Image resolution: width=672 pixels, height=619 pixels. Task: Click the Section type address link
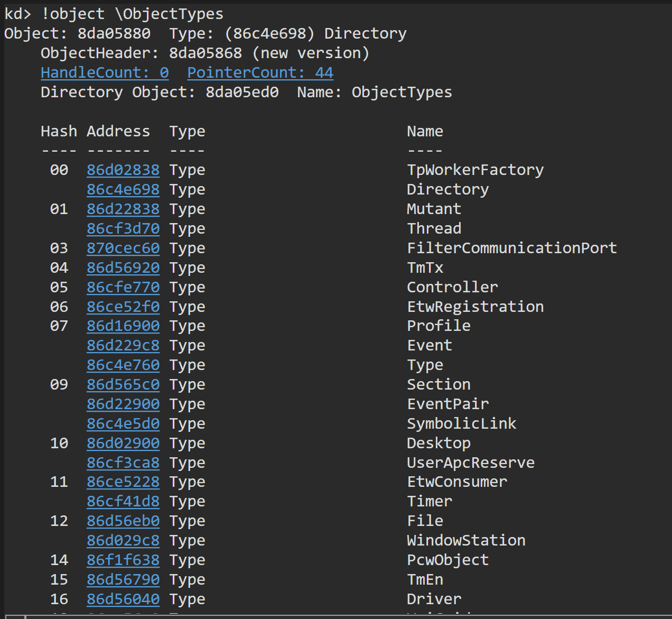(123, 384)
